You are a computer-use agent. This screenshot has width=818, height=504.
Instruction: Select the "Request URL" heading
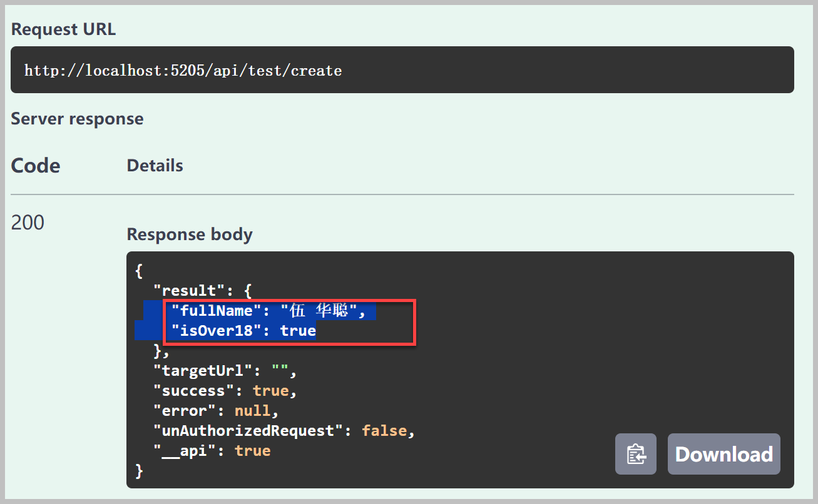click(x=63, y=29)
